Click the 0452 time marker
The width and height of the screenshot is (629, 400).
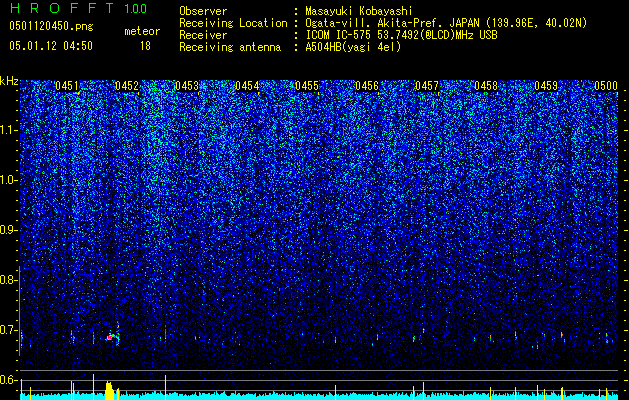[127, 86]
